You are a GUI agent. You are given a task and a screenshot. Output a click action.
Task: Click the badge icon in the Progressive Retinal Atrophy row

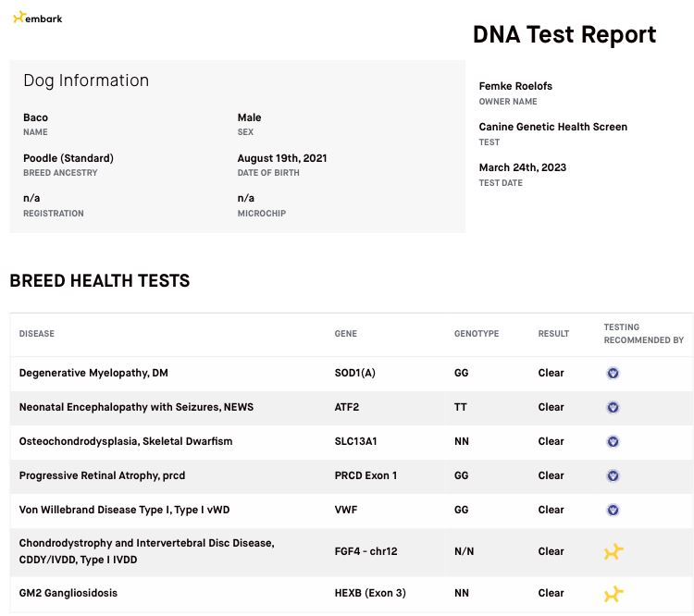click(613, 476)
